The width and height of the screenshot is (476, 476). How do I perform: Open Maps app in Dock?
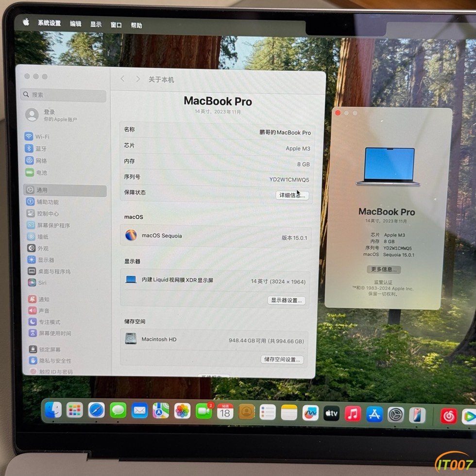(x=161, y=411)
